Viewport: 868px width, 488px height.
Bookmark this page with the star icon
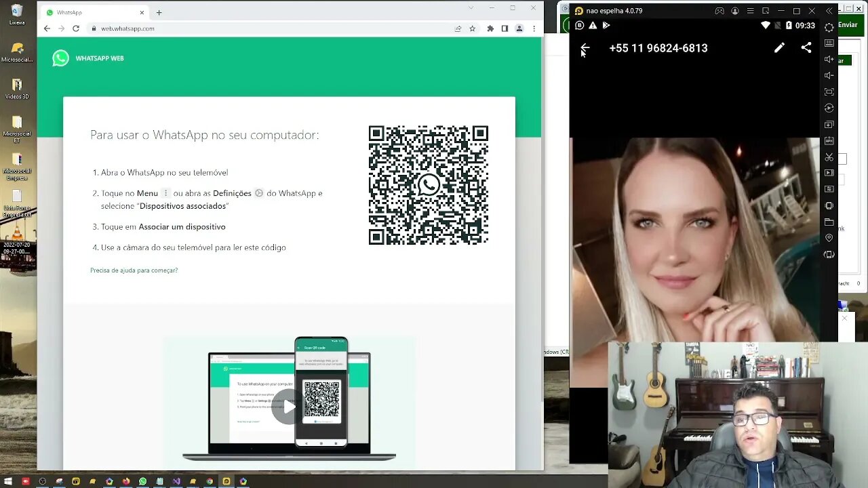pos(473,28)
